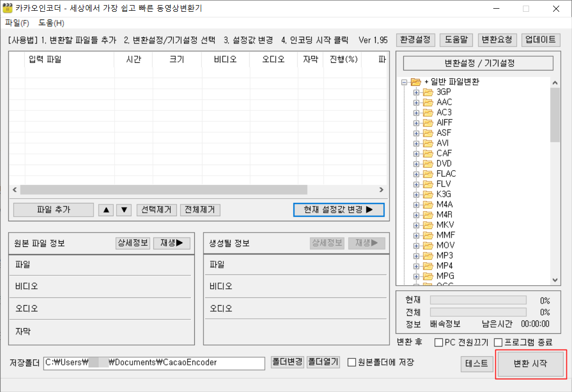Expand the MOV tree node
Screen dimensions: 572x392
pos(416,245)
